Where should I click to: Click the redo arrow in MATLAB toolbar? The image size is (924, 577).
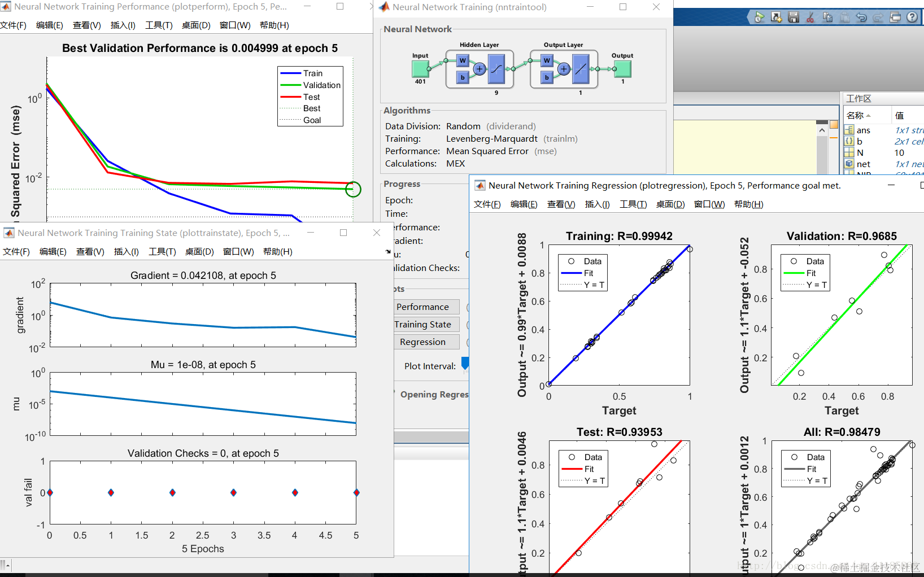[x=878, y=18]
